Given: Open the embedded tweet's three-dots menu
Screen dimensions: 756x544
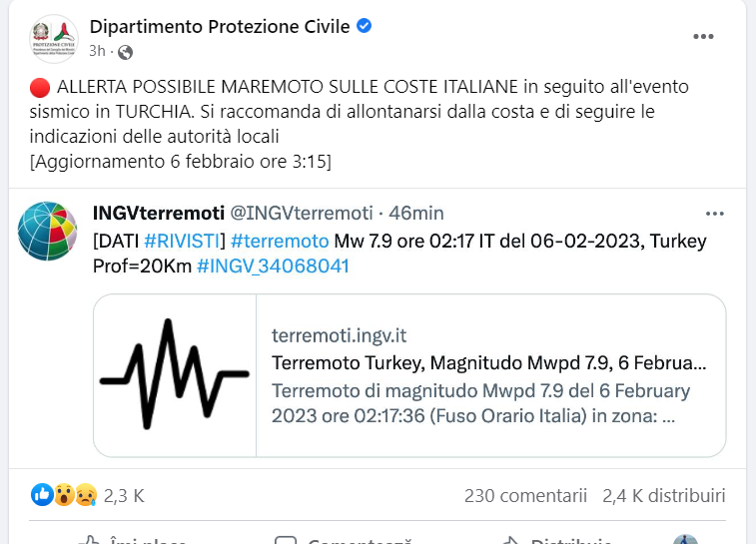Looking at the screenshot, I should point(714,214).
